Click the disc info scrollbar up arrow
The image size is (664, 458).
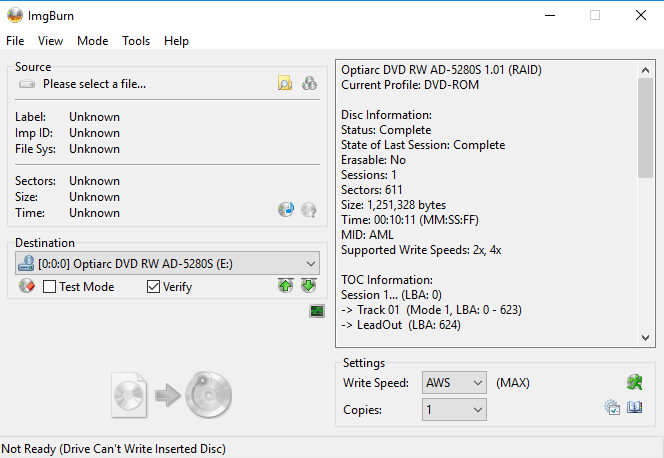pos(645,70)
